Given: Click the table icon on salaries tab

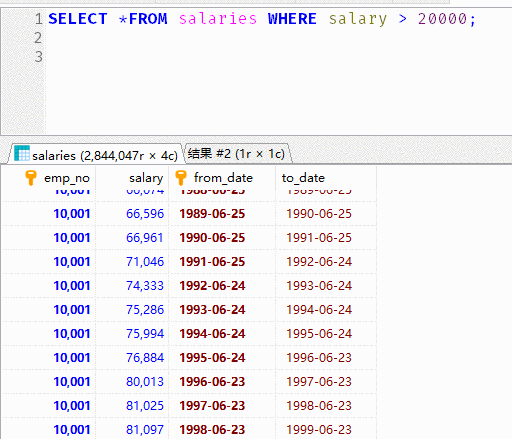Looking at the screenshot, I should [22, 153].
